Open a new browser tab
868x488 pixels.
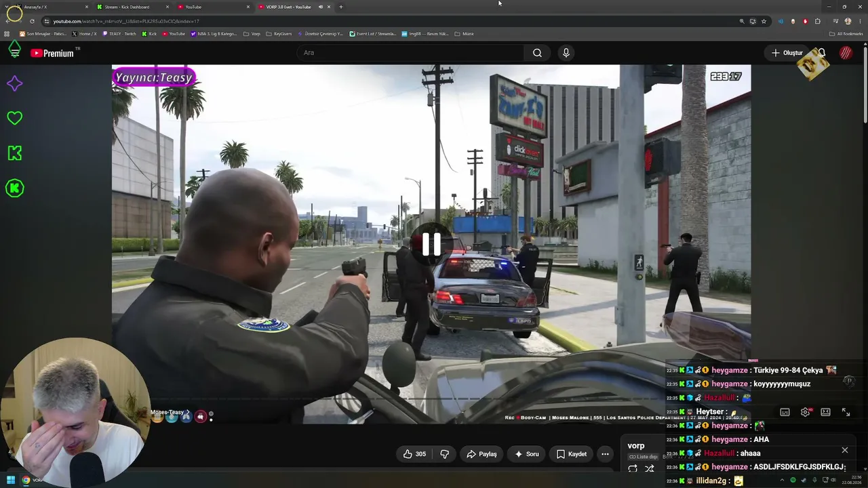340,7
